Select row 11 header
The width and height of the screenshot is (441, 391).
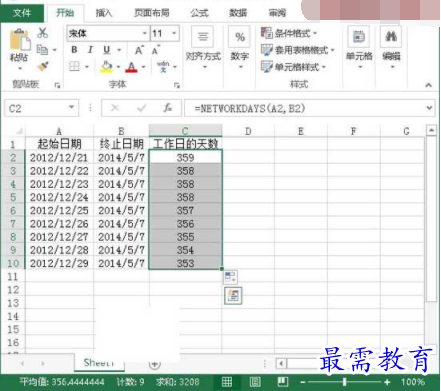[13, 277]
